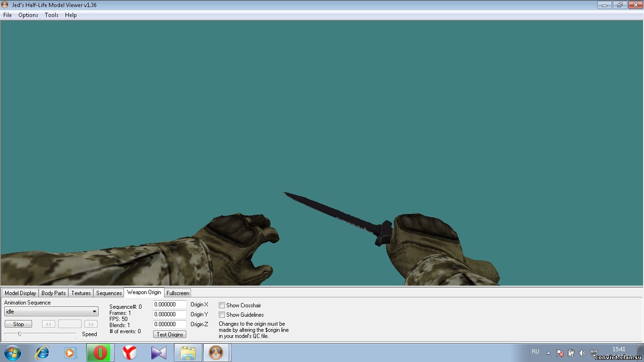Launch Internet Explorer from the taskbar
Screen dimensions: 644x362
point(42,353)
